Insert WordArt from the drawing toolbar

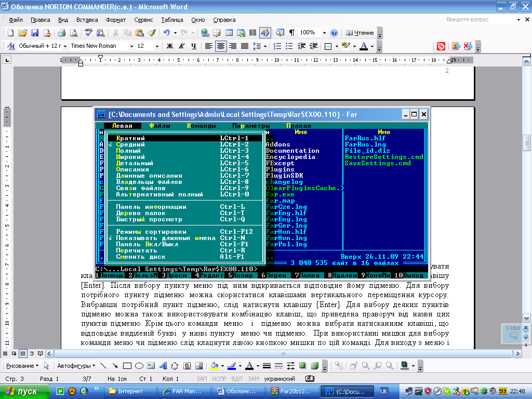pyautogui.click(x=163, y=366)
